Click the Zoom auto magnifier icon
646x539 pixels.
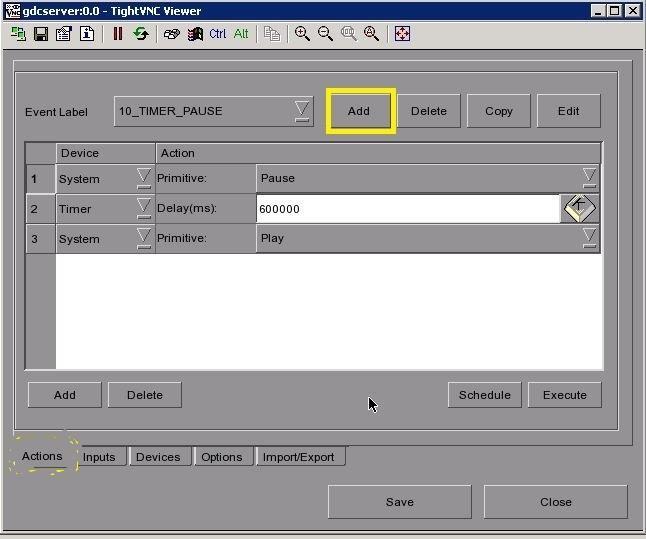[x=371, y=34]
